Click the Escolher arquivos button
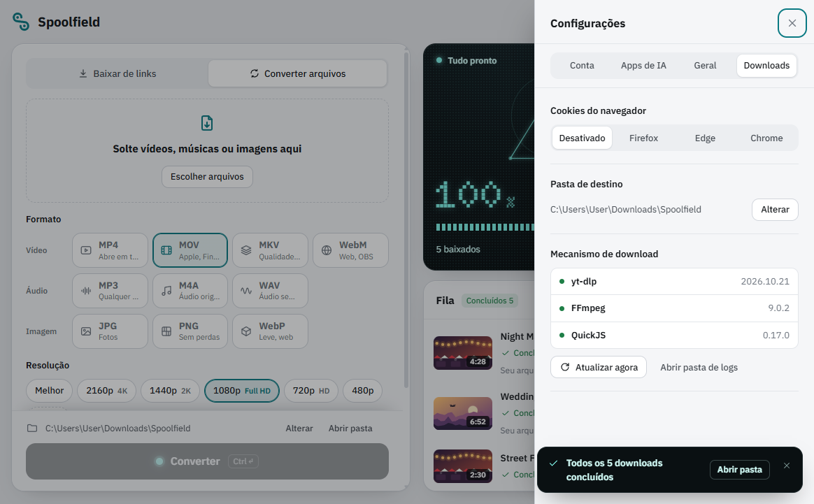The image size is (814, 504). click(207, 177)
